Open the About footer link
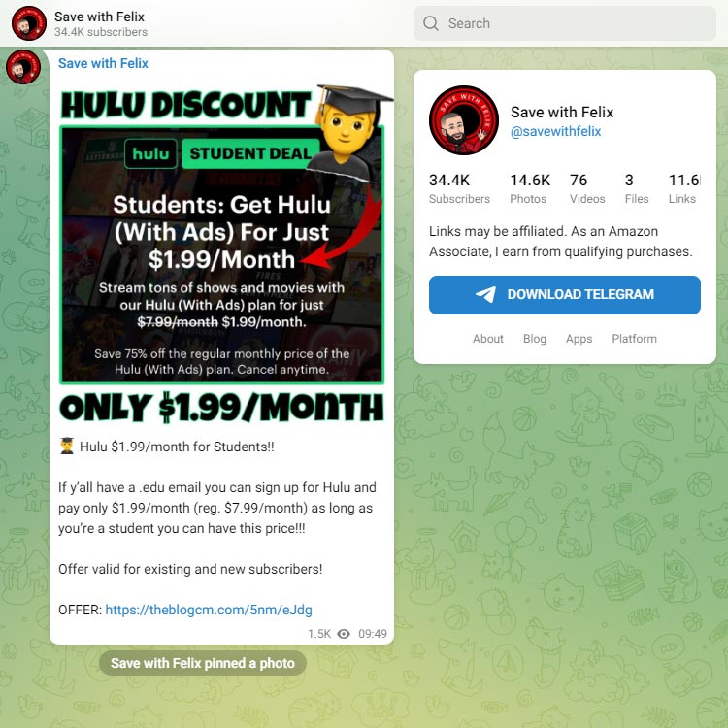Image resolution: width=728 pixels, height=728 pixels. click(x=488, y=339)
